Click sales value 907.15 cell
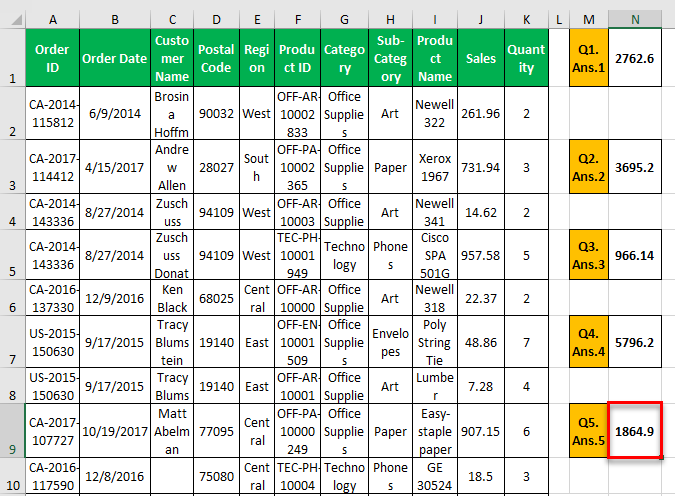Screen dimensions: 675x496 tap(481, 431)
